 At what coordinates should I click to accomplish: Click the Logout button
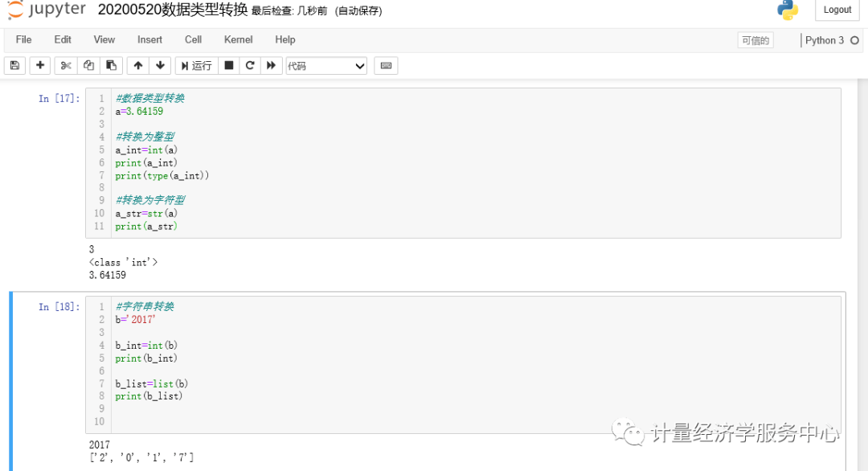click(837, 10)
